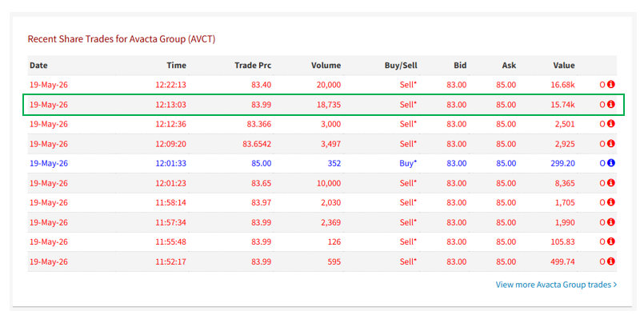Viewport: 644px width, 315px height.
Task: Click the Ask column header
Action: pyautogui.click(x=509, y=66)
